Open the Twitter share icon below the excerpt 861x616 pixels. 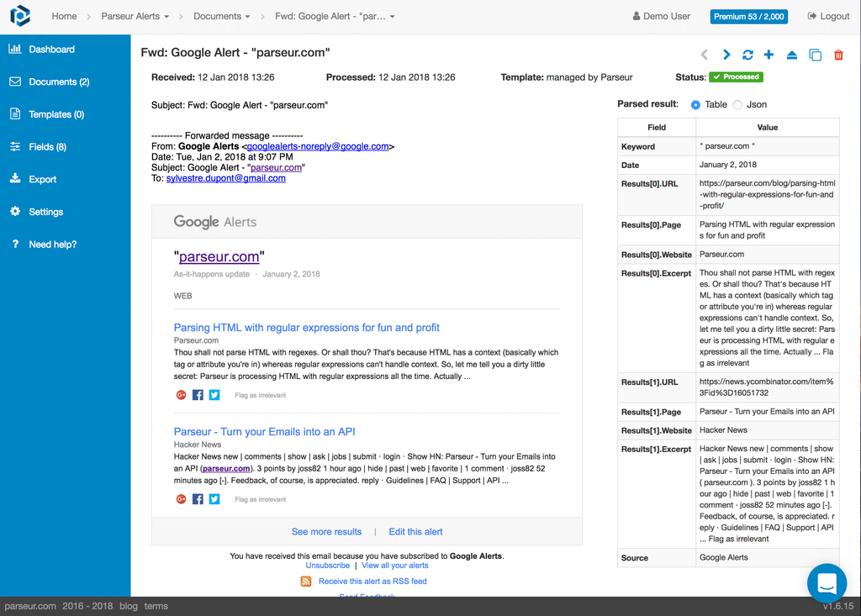pos(214,394)
